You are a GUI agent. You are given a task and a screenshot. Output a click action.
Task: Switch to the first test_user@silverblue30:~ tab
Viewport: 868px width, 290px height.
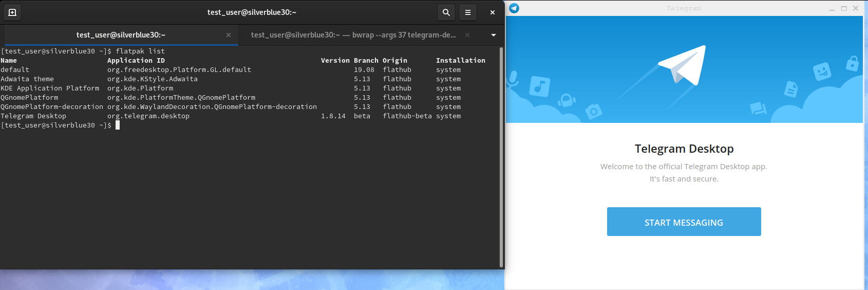click(x=121, y=35)
